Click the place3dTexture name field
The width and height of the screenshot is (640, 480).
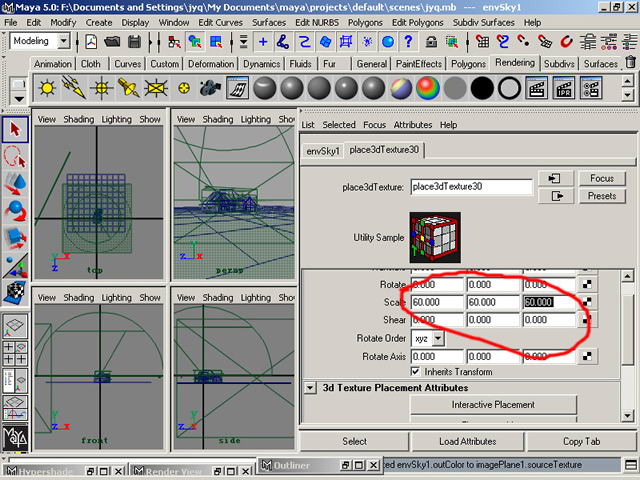471,187
